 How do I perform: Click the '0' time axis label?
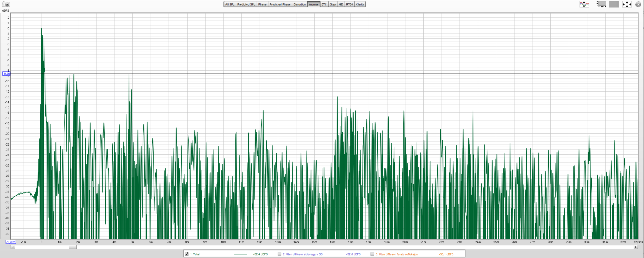pos(41,242)
